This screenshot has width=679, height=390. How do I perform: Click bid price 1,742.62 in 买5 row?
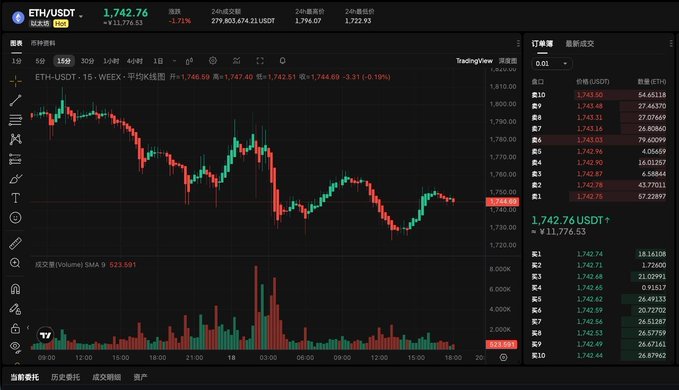(590, 299)
